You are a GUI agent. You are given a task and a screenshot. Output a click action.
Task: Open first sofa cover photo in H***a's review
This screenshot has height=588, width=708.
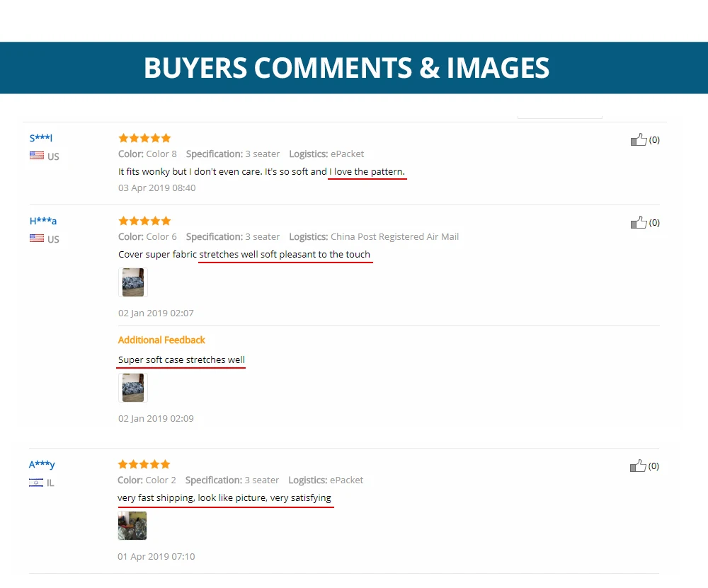tap(133, 282)
